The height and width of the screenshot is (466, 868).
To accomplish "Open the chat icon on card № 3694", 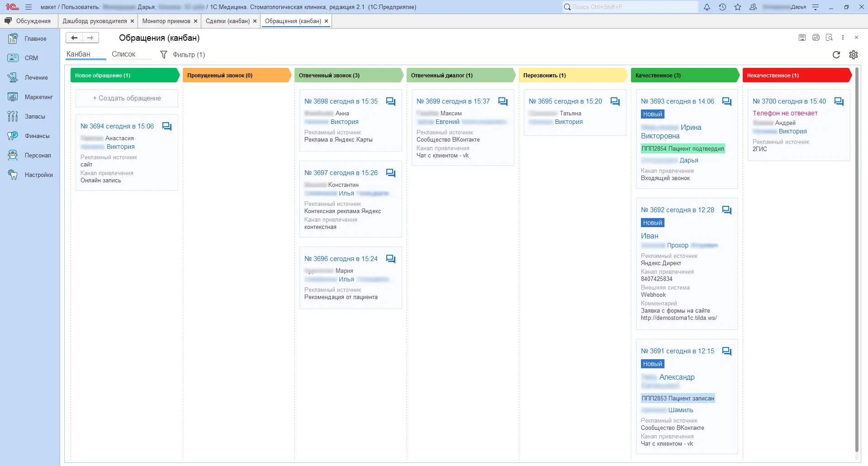I will [166, 127].
